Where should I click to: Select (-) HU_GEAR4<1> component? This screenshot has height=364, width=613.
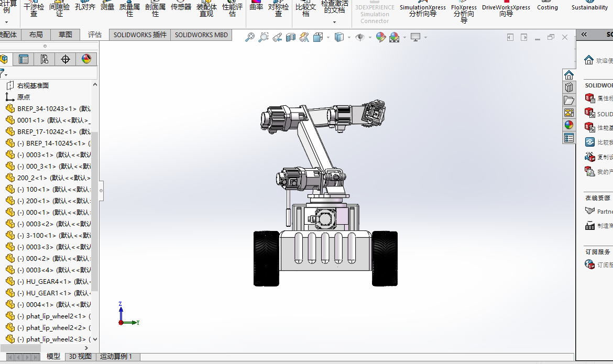click(x=48, y=281)
